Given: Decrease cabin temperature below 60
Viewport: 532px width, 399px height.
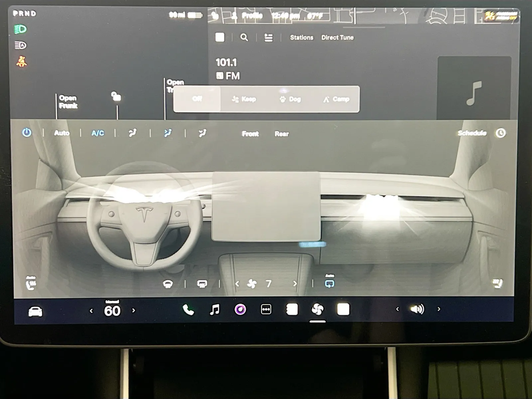Looking at the screenshot, I should pyautogui.click(x=91, y=311).
